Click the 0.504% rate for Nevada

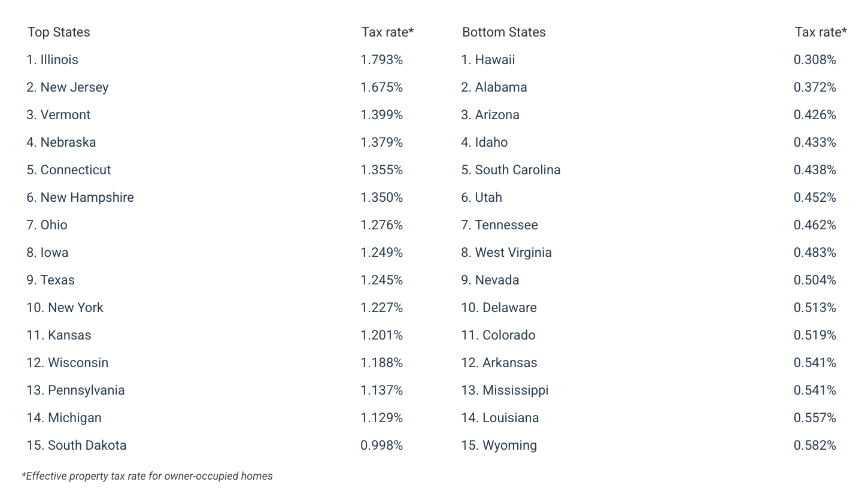(x=815, y=280)
